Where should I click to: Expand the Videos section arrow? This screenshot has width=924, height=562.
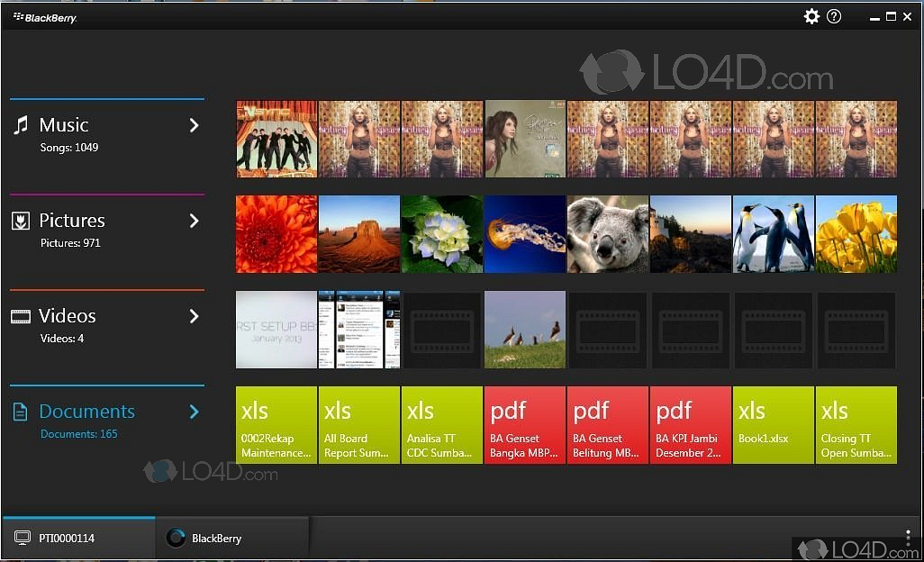click(x=194, y=316)
